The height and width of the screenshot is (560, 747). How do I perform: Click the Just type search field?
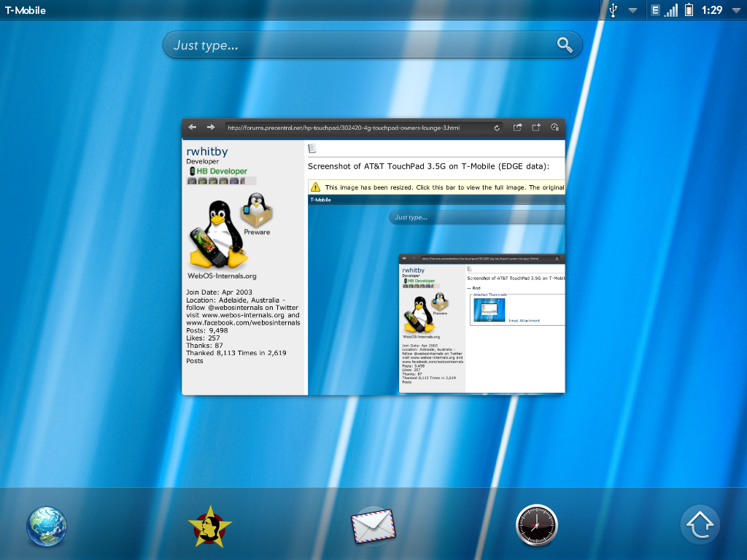pos(373,44)
